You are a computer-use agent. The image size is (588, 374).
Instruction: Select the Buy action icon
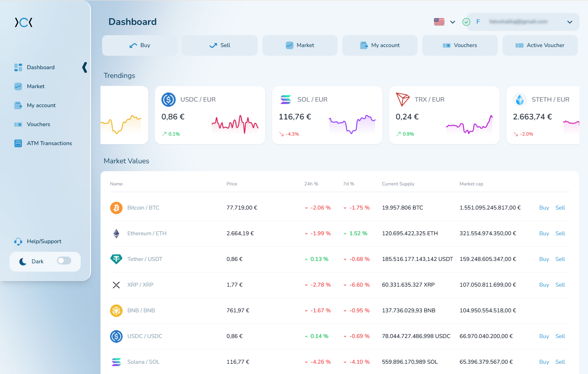133,45
